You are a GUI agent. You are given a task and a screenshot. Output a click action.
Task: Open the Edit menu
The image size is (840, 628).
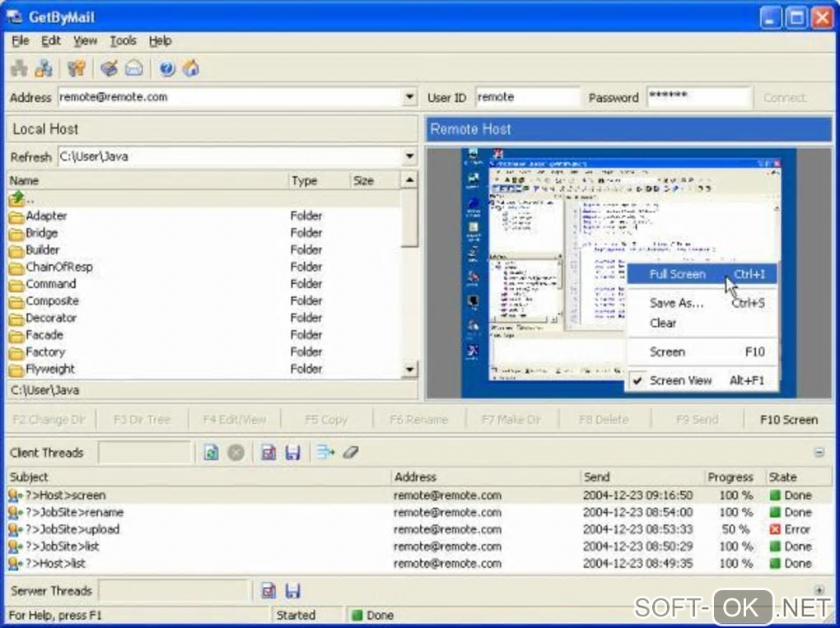pos(51,40)
